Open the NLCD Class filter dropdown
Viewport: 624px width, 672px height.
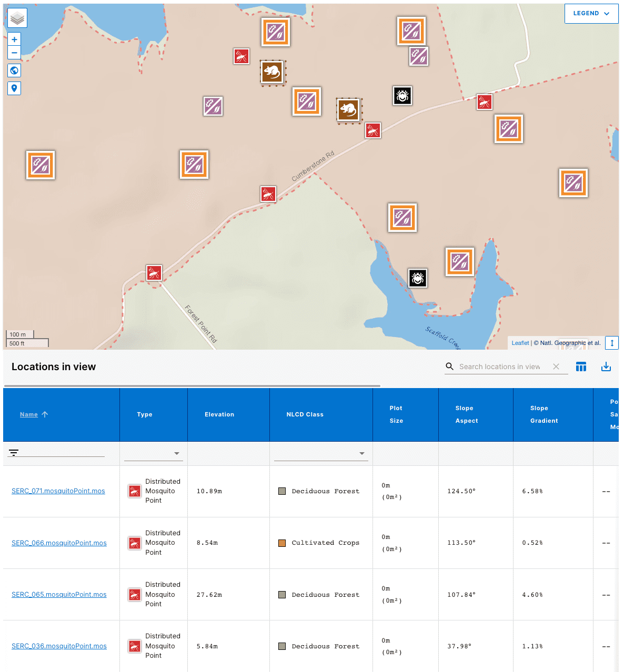[x=362, y=453]
